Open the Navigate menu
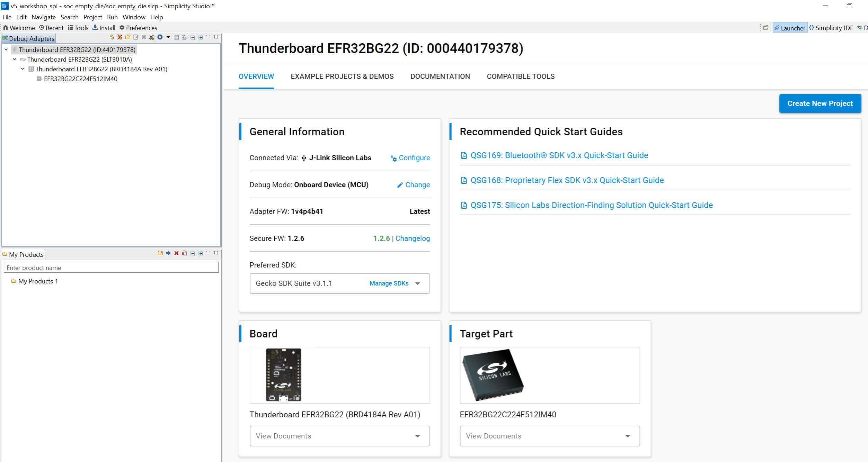Screen dimensions: 868x462 pyautogui.click(x=44, y=17)
